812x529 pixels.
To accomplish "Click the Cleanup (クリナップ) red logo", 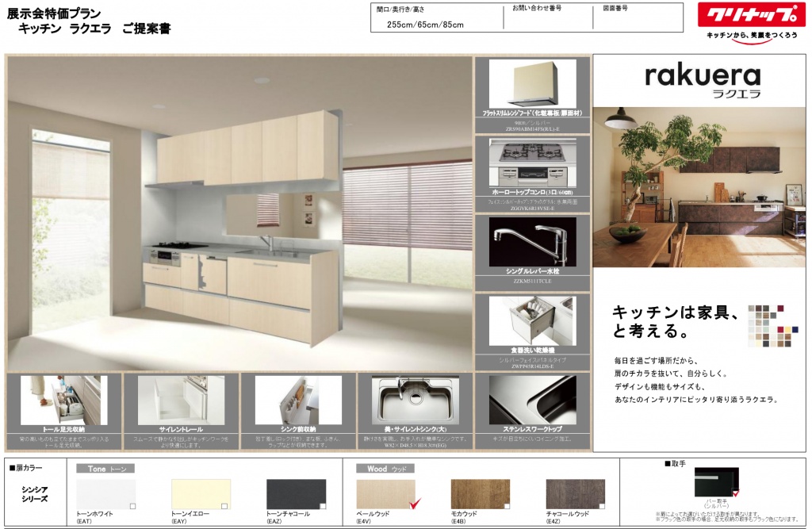I will (750, 14).
